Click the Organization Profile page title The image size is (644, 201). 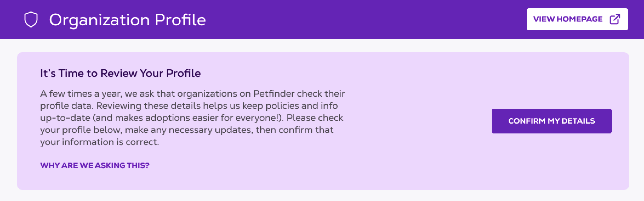tap(127, 20)
